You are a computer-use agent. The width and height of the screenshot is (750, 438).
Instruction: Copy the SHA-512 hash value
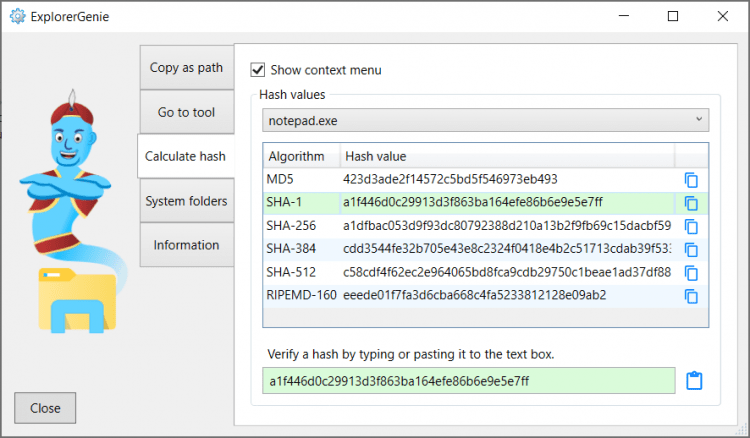pyautogui.click(x=691, y=272)
